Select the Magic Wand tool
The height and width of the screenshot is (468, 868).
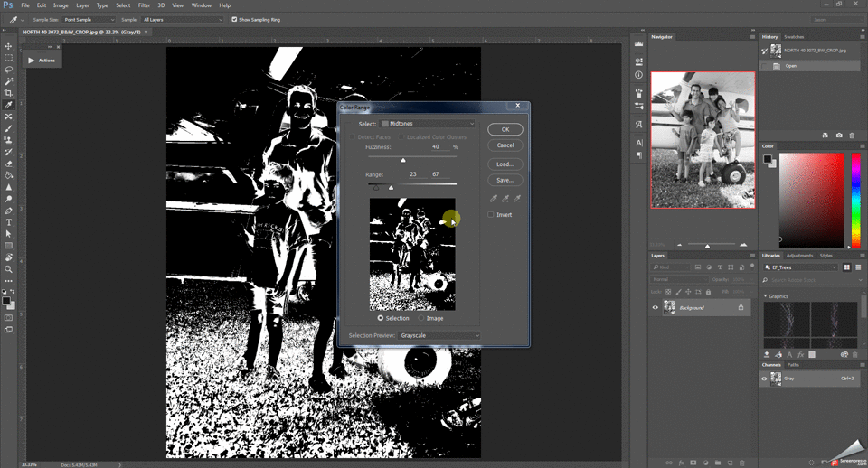tap(8, 81)
